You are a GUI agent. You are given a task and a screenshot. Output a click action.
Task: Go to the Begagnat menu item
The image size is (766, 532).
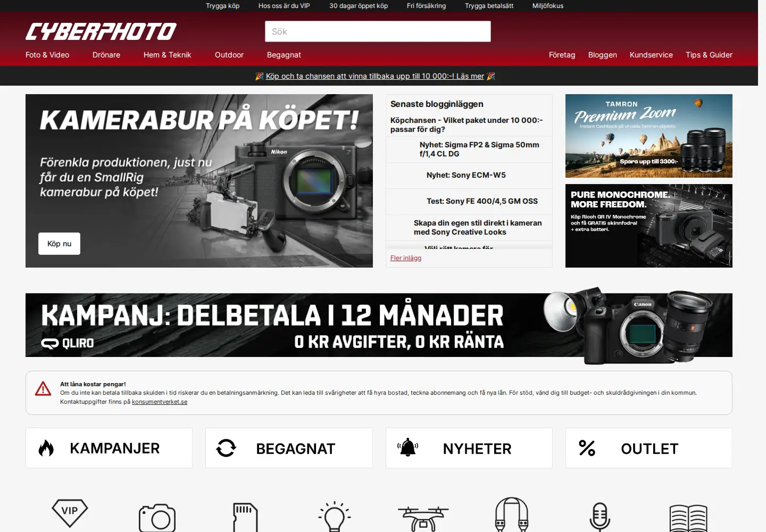coord(284,55)
